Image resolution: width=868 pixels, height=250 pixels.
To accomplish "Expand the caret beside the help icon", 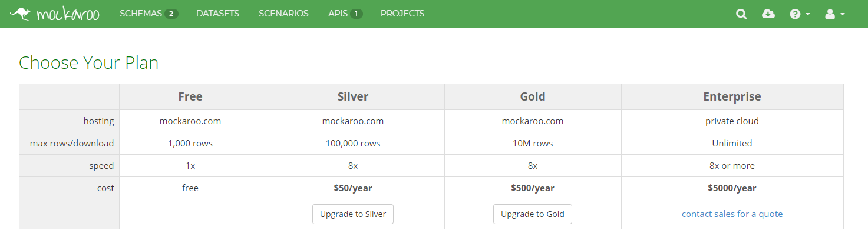I will (x=808, y=14).
